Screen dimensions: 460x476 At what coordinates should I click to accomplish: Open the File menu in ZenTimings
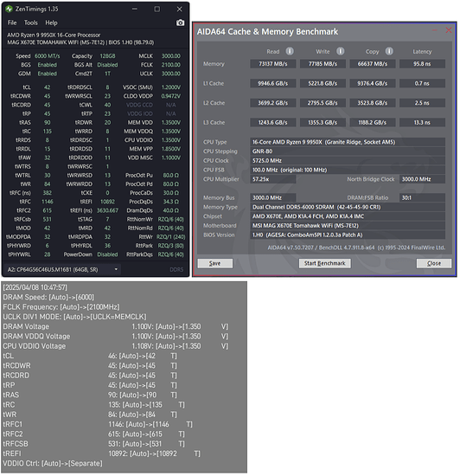point(12,23)
